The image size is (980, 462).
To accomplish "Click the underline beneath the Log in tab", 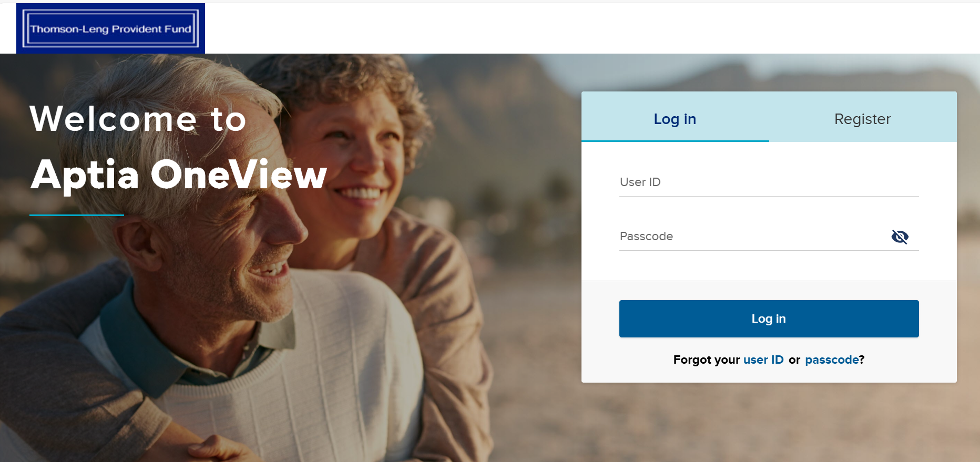I will 675,141.
